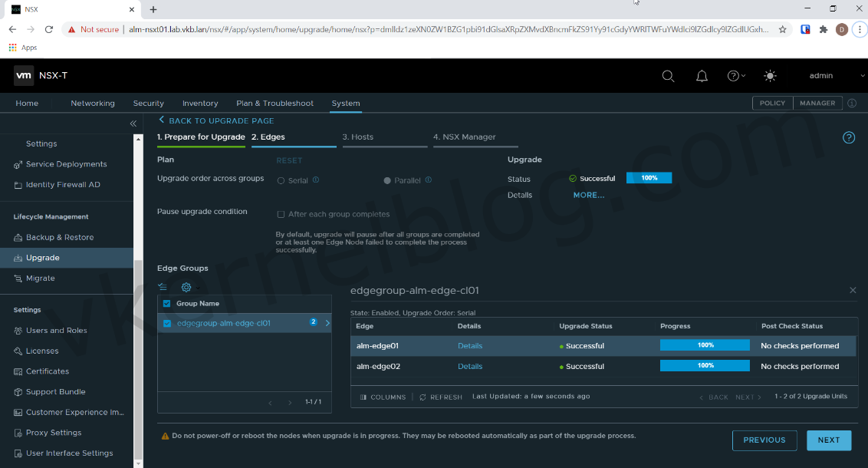The width and height of the screenshot is (868, 468).
Task: Click the Edge Groups reorder icon
Action: 163,287
